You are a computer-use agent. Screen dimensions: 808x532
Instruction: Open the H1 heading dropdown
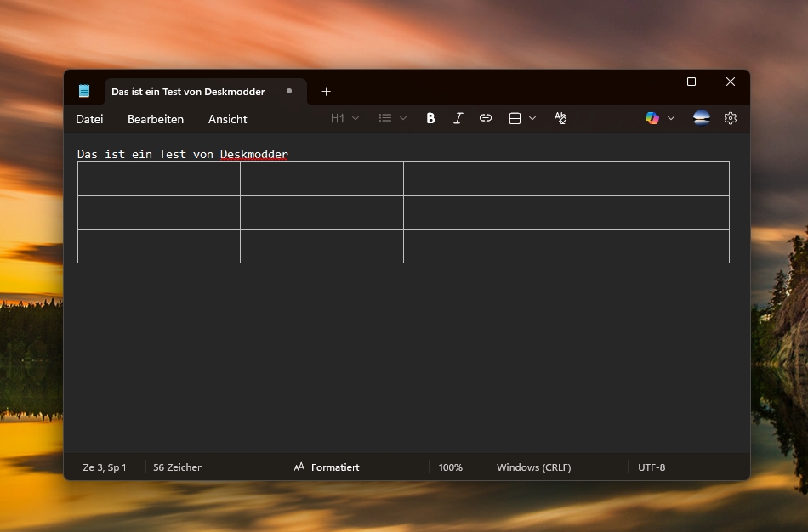(344, 118)
